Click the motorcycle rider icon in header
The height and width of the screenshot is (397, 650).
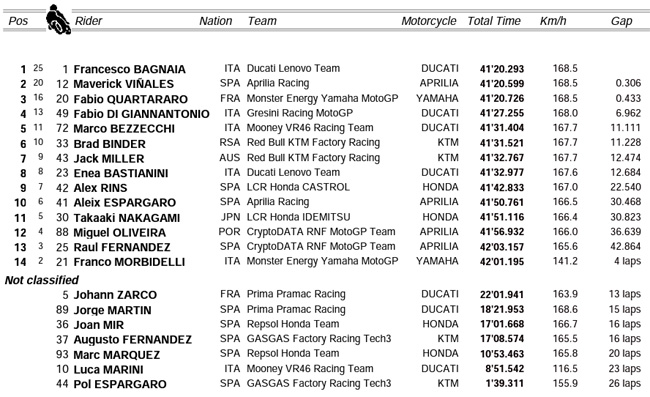tap(58, 19)
